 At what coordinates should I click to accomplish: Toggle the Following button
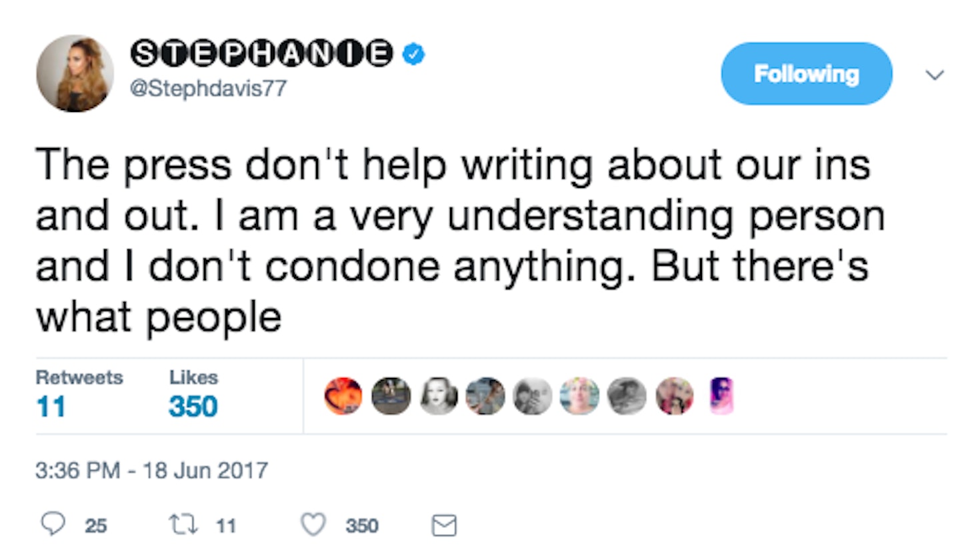[x=806, y=73]
